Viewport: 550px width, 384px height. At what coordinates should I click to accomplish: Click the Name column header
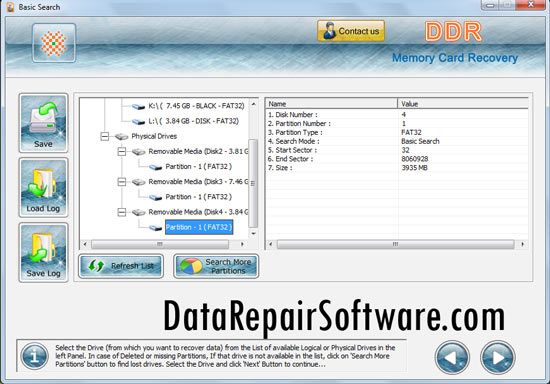331,104
